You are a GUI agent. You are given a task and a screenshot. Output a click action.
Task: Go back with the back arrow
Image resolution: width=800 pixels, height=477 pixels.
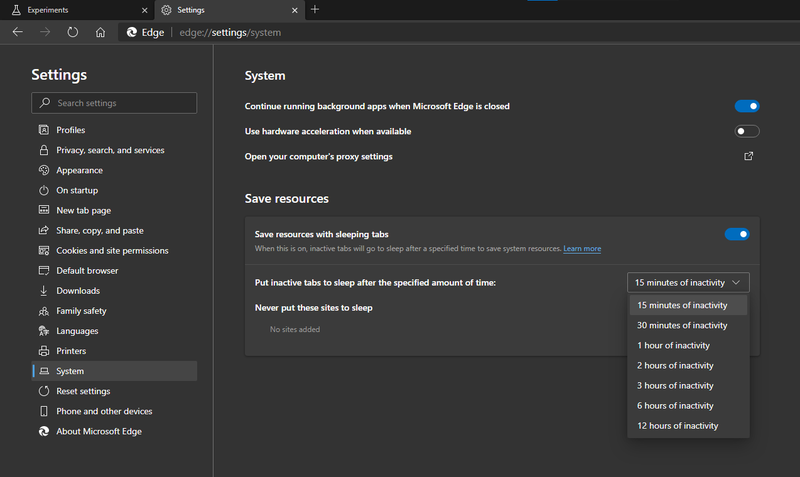(18, 32)
